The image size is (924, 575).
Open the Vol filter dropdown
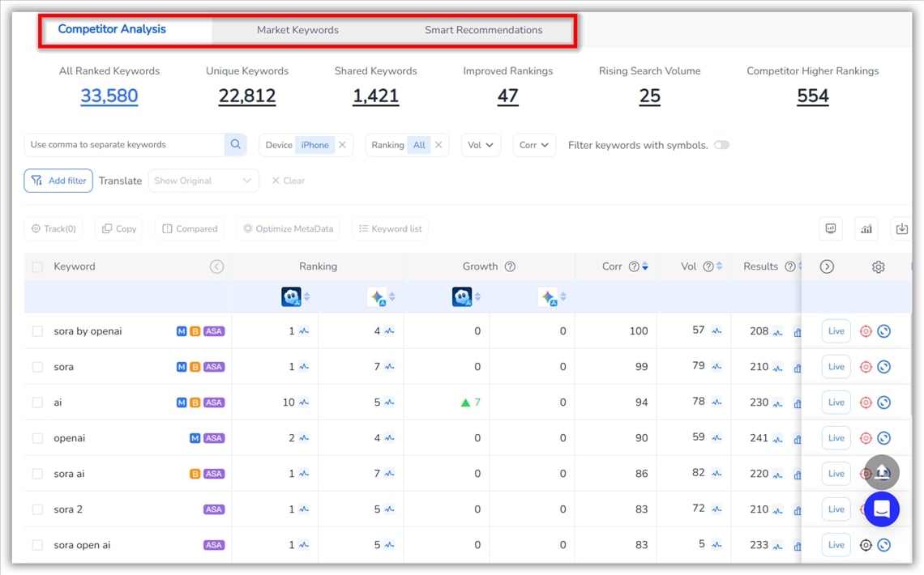coord(481,145)
